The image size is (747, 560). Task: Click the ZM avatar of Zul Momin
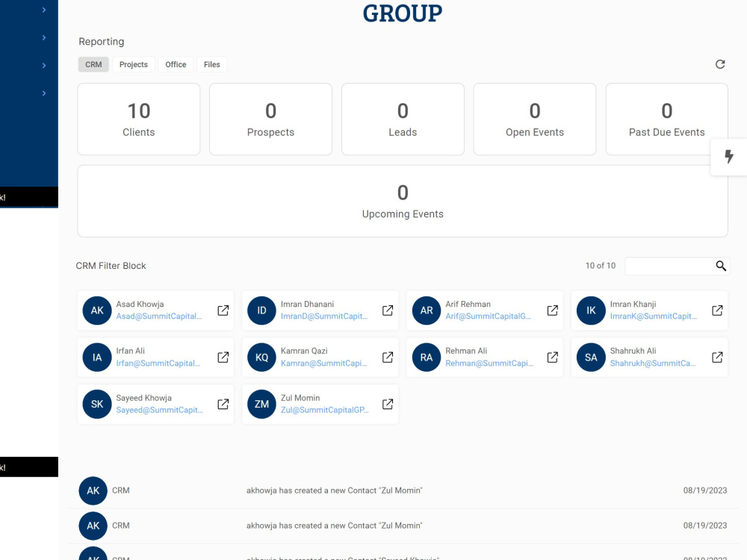pos(261,404)
